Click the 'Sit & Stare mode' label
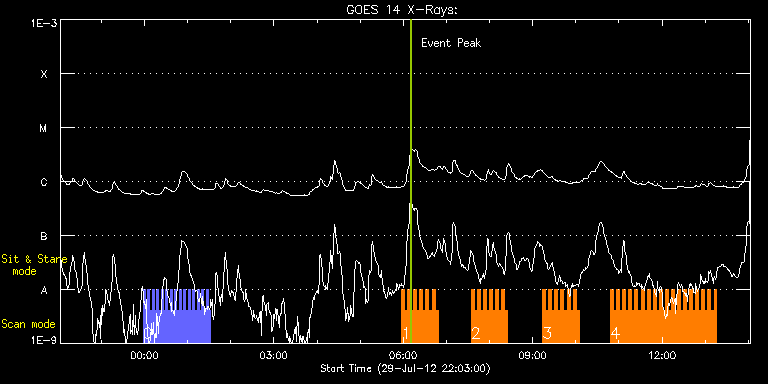The height and width of the screenshot is (384, 768). (34, 265)
